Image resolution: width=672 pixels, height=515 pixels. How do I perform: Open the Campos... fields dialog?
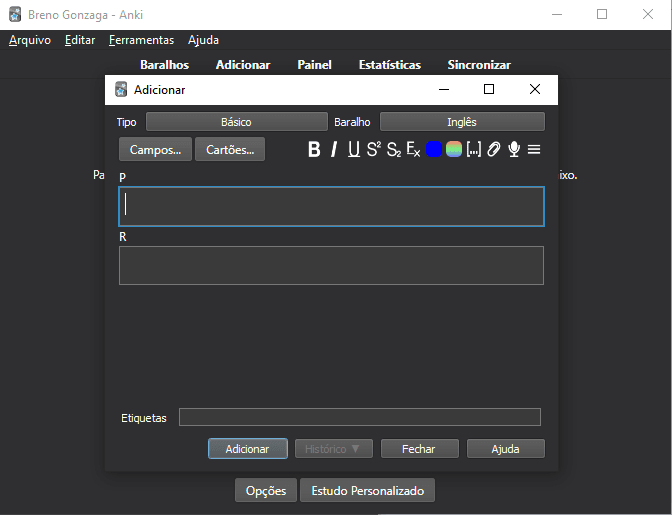(x=155, y=150)
